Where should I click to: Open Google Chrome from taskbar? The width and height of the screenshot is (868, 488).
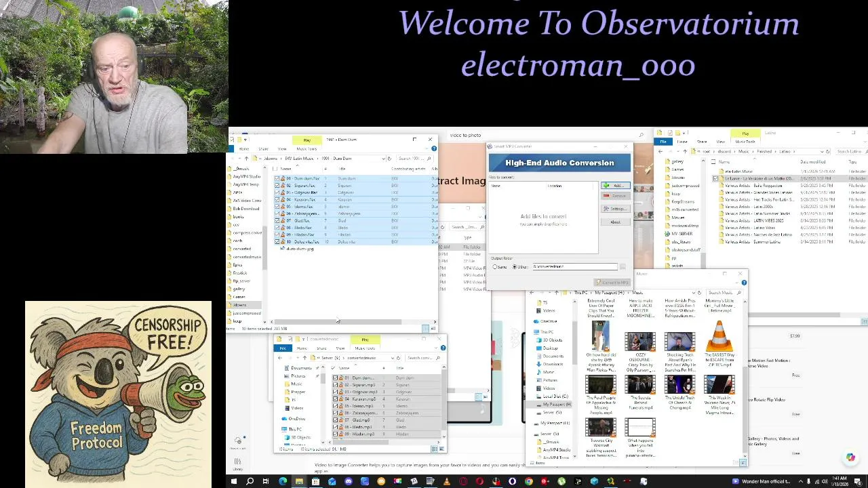point(529,482)
